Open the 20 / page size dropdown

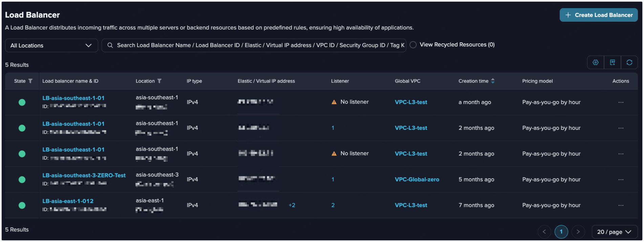pyautogui.click(x=614, y=232)
